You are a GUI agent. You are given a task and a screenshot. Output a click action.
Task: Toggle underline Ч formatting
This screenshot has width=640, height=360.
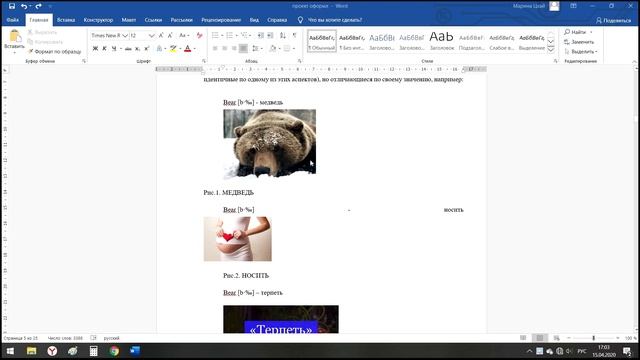(114, 49)
